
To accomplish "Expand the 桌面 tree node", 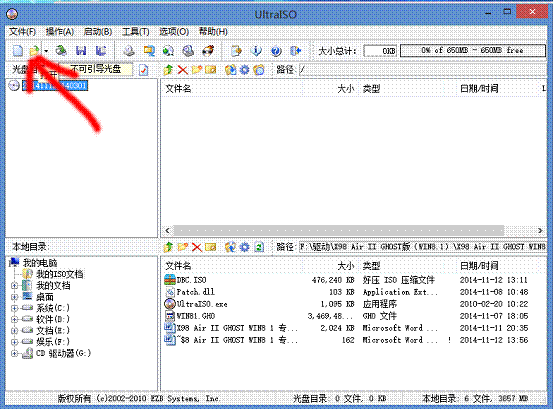I will pos(14,297).
